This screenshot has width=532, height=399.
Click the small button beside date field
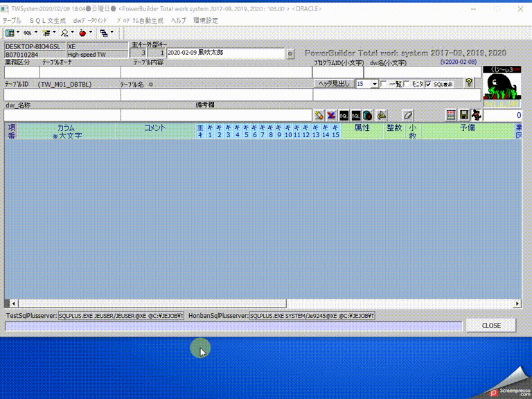(290, 53)
